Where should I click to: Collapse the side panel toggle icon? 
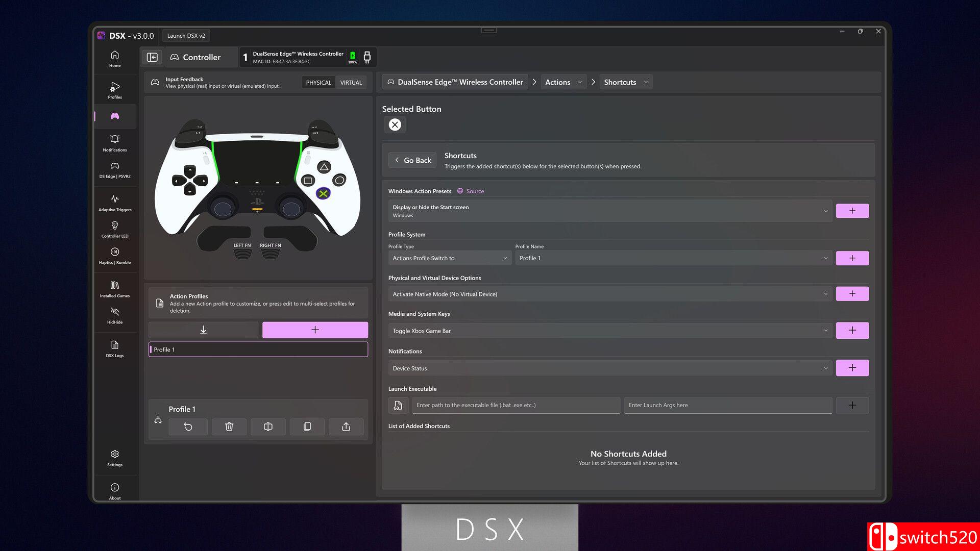click(152, 57)
